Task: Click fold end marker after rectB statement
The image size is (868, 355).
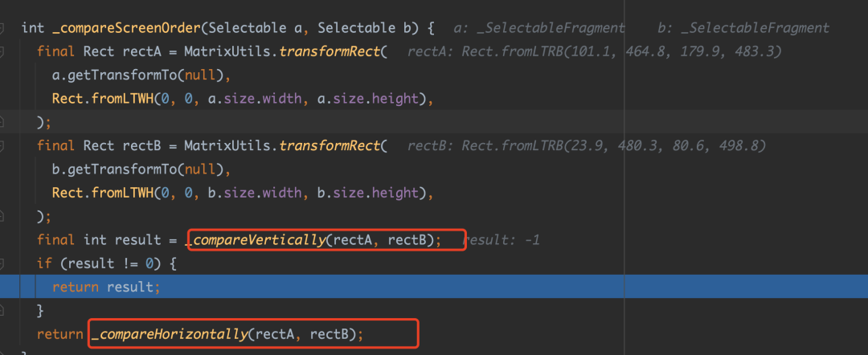Action: pos(3,216)
